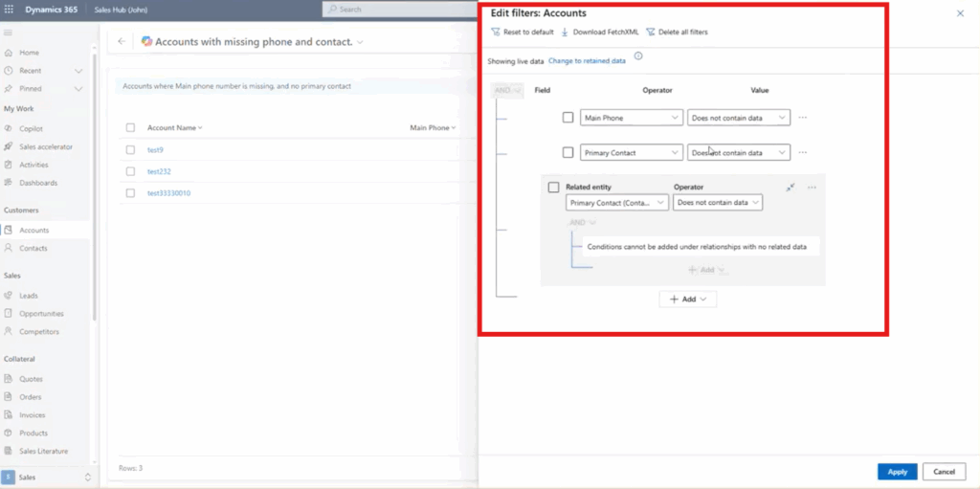Screen dimensions: 980x489
Task: Expand the Add filter dropdown button
Action: coord(687,300)
